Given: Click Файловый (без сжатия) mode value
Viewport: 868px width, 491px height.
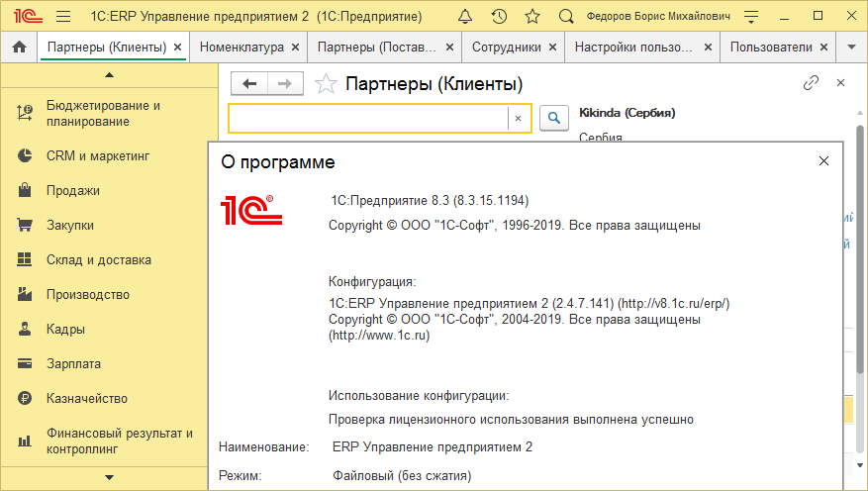Looking at the screenshot, I should (402, 475).
